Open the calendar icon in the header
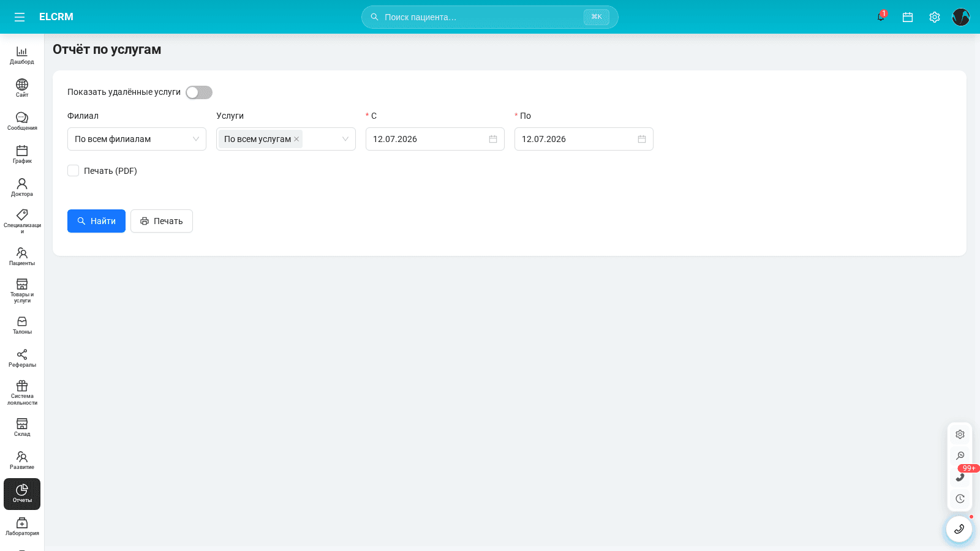This screenshot has height=551, width=980. tap(908, 17)
